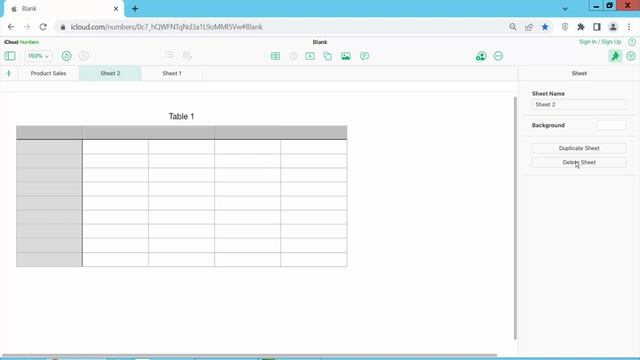
Task: Close the Blank browser tab
Action: (x=116, y=9)
